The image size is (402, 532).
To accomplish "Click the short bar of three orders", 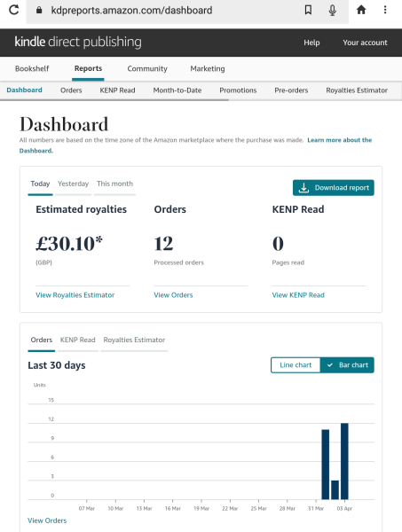I will (335, 489).
